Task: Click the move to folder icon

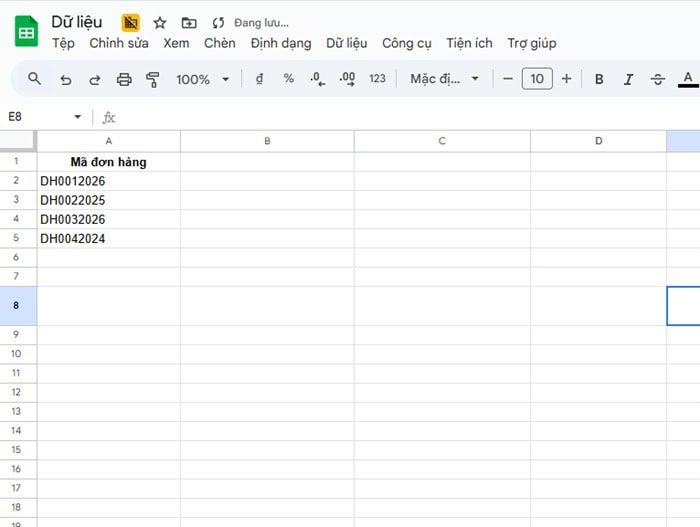Action: (x=189, y=22)
